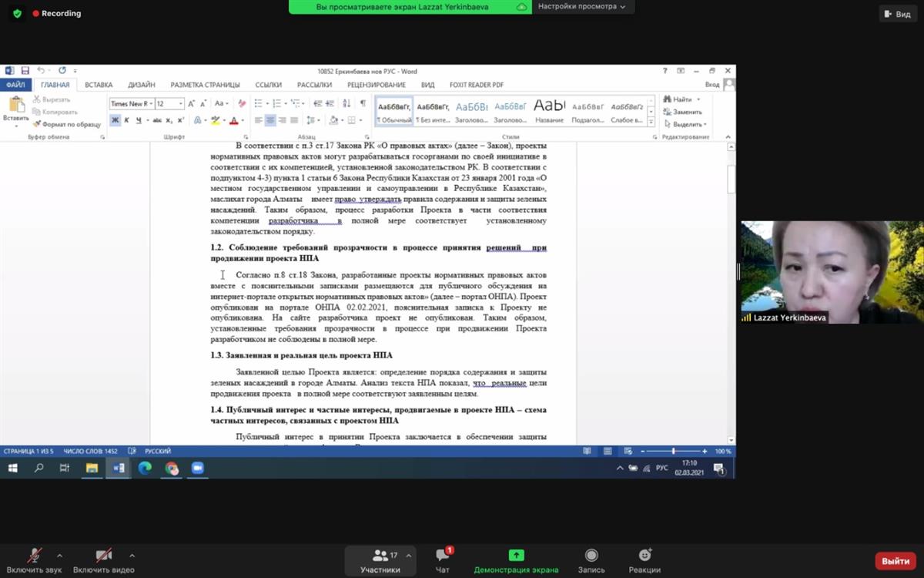Click the green share screen icon
This screenshot has width=924, height=578.
tap(516, 556)
